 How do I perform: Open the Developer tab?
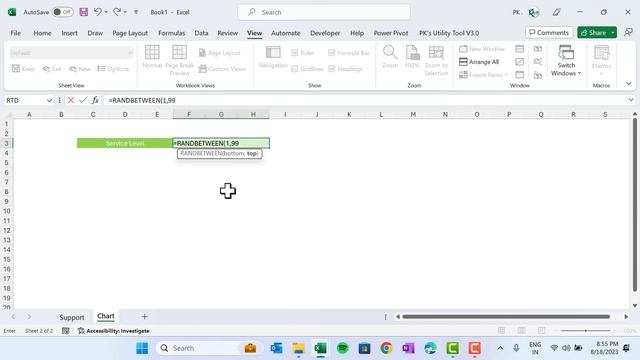tap(325, 33)
